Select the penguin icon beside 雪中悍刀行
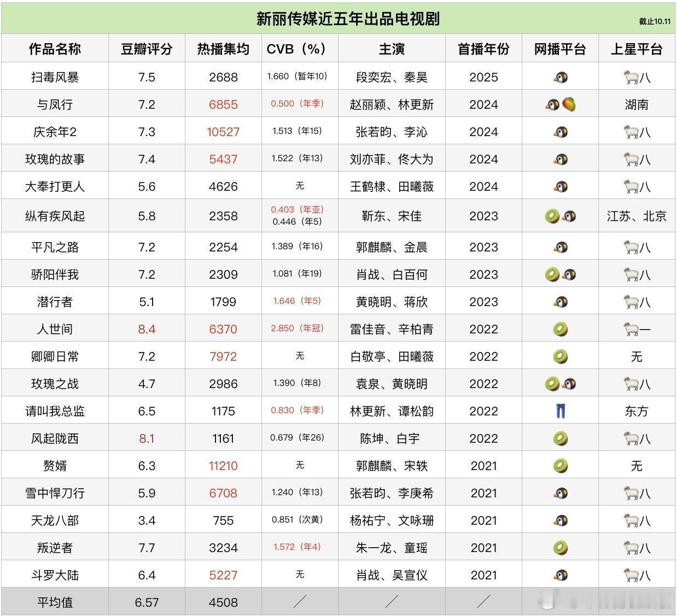 (559, 492)
